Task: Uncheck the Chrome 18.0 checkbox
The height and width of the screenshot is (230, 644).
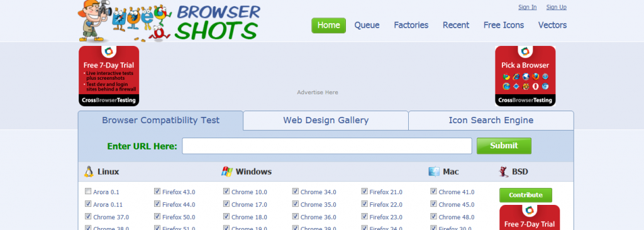Action: point(226,216)
